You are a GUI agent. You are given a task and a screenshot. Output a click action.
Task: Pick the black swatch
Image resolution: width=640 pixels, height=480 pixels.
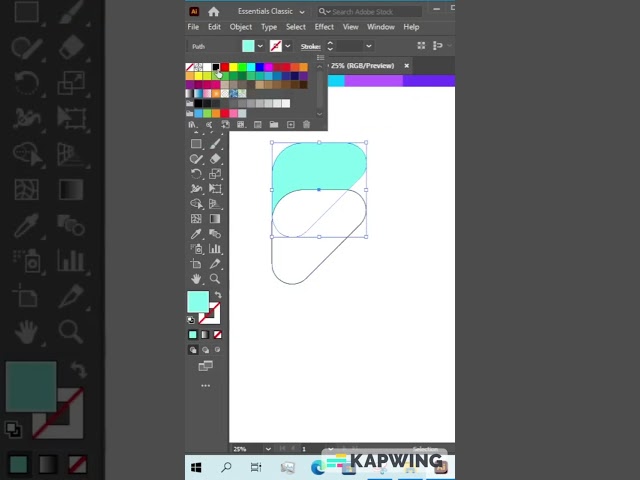[x=216, y=67]
